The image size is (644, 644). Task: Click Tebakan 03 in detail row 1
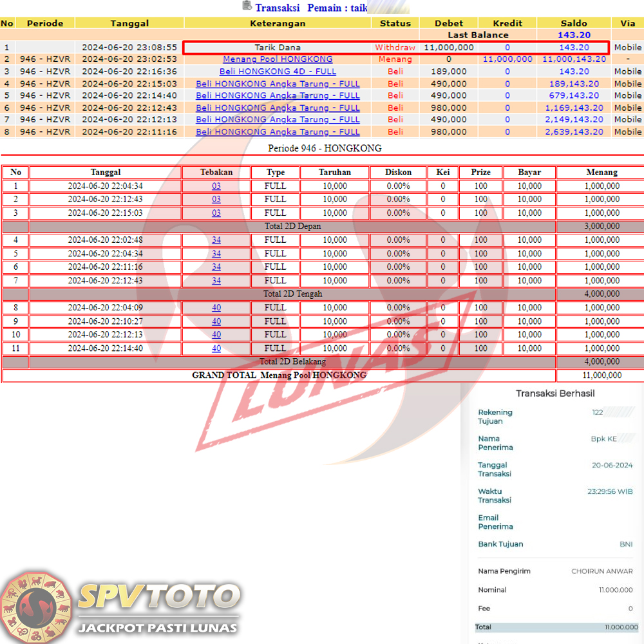point(216,186)
